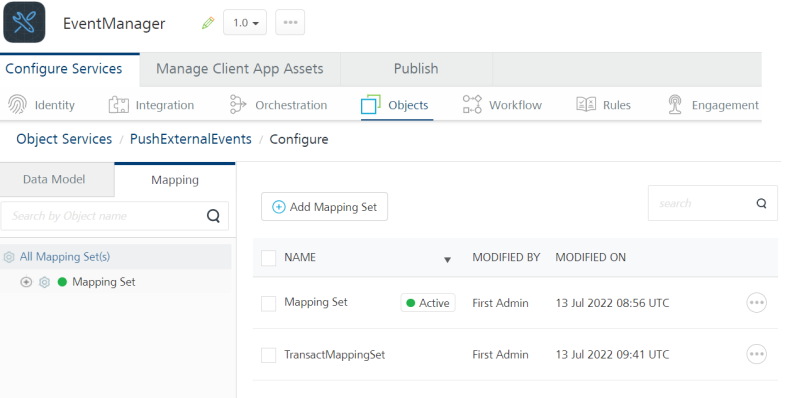Select all mapping sets with the NAME header checkbox
This screenshot has width=785, height=398.
269,258
